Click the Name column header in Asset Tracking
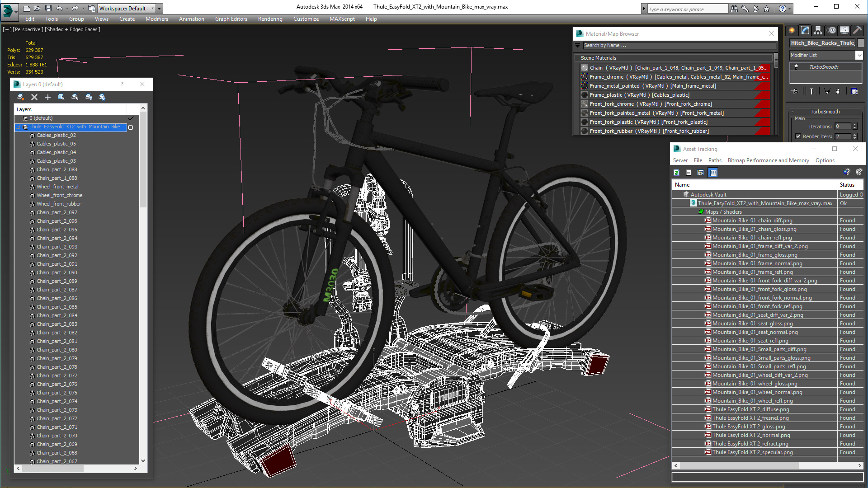868x488 pixels. 755,185
